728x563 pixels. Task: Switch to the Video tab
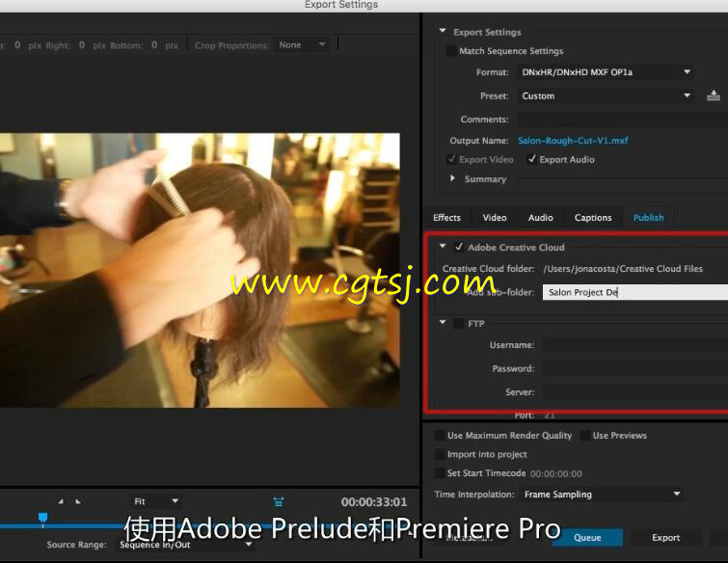495,217
